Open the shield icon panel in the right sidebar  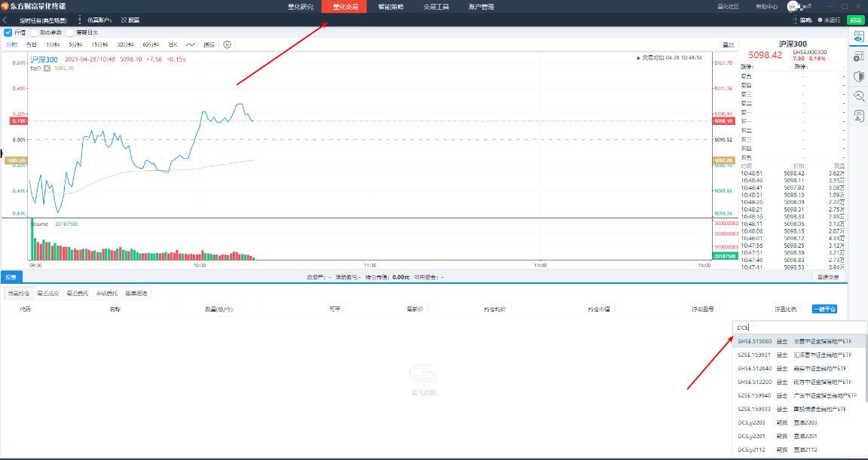tap(859, 76)
